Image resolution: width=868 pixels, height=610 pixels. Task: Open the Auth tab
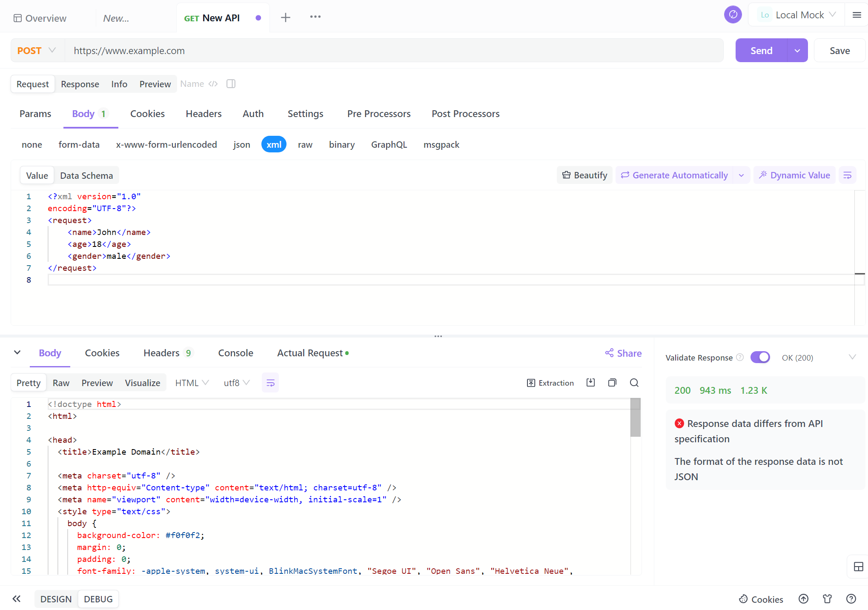click(x=253, y=114)
